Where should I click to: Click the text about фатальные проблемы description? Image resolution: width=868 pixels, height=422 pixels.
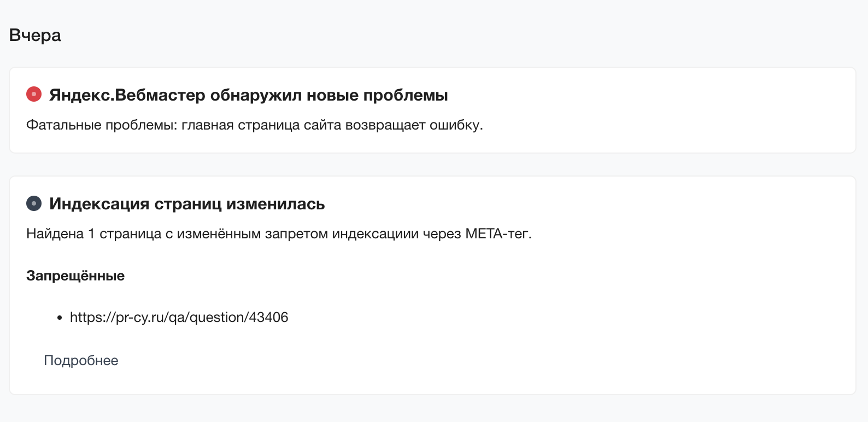[x=254, y=124]
